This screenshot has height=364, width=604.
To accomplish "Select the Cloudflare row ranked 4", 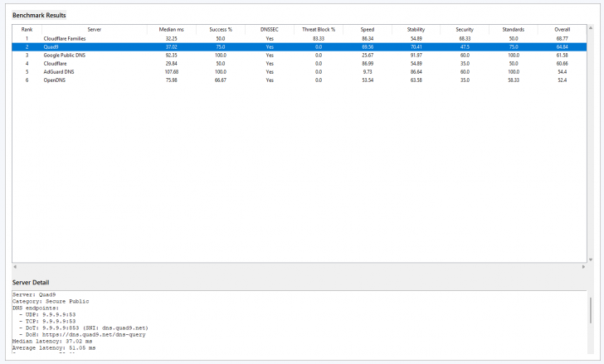I will 300,64.
